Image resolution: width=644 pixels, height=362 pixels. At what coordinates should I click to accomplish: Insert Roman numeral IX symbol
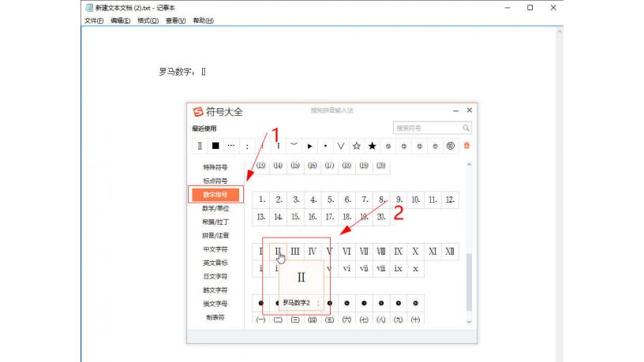399,251
